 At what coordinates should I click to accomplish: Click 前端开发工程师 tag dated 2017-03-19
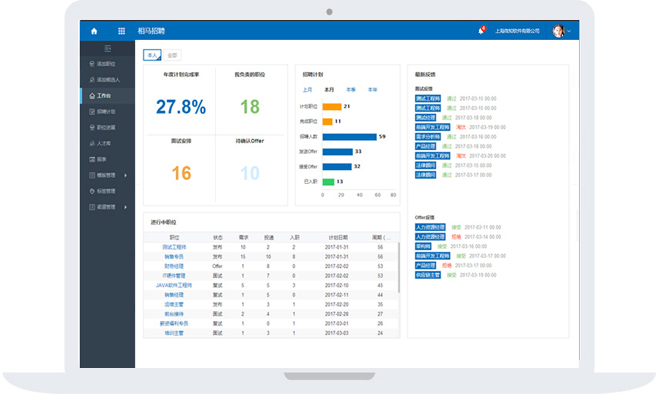tap(432, 127)
